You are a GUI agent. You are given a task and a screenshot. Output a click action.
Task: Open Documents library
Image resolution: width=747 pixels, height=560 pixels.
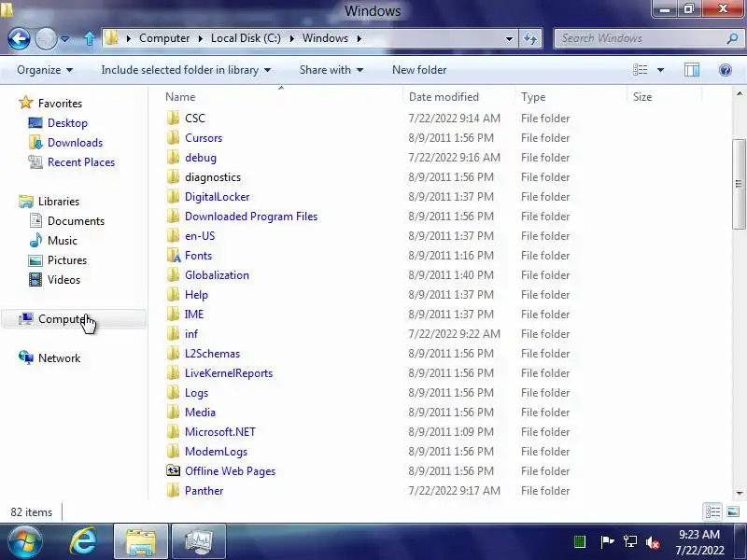pyautogui.click(x=76, y=221)
